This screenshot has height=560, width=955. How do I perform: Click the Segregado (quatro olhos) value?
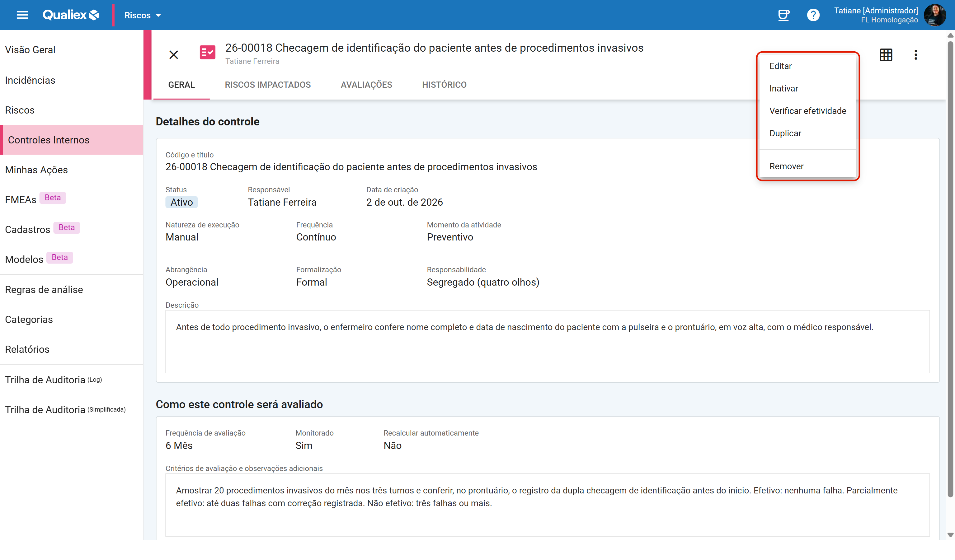pyautogui.click(x=483, y=282)
